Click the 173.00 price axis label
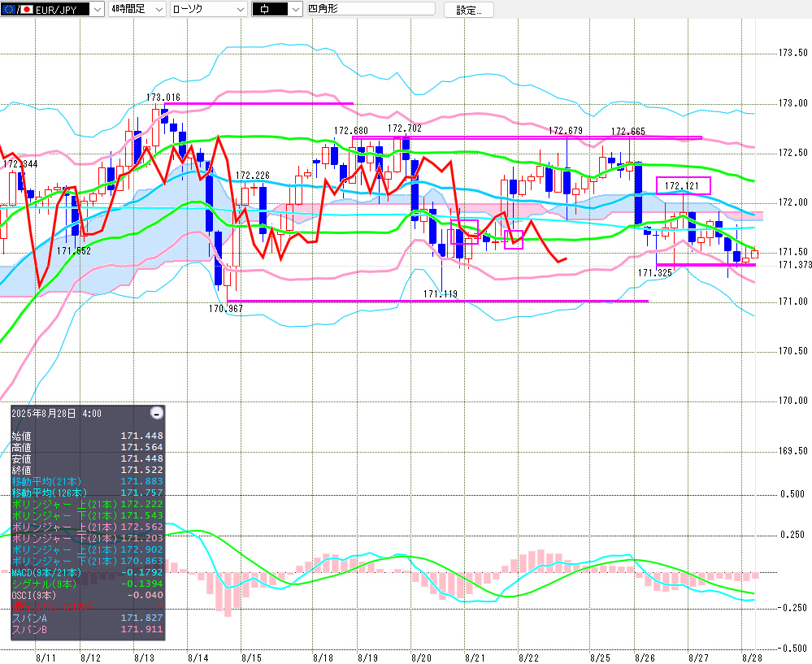Image resolution: width=812 pixels, height=664 pixels. click(792, 103)
